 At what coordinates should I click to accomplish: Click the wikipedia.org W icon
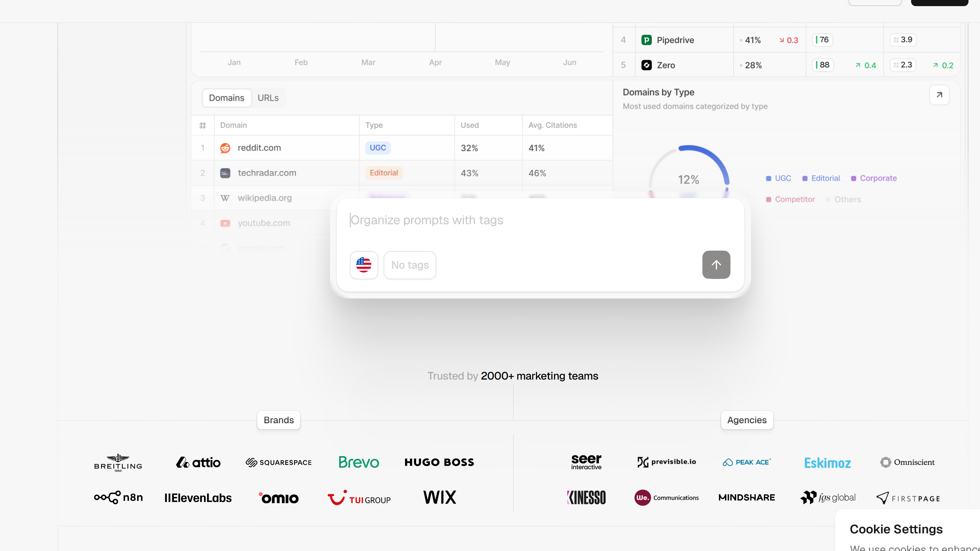[x=225, y=198]
